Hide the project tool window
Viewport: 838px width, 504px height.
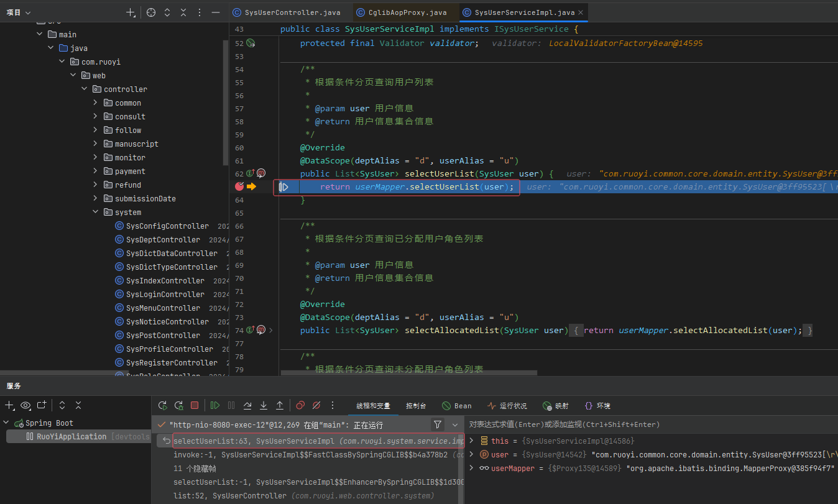[216, 12]
